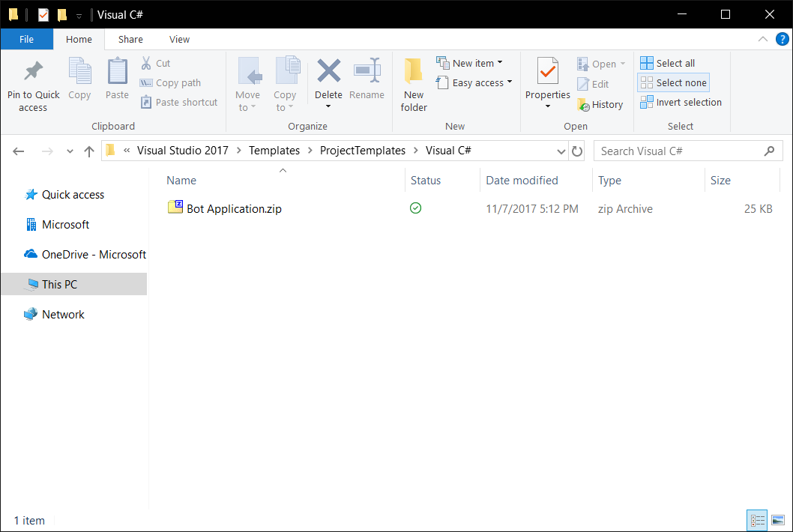793x532 pixels.
Task: Switch to the Share tab
Action: click(130, 39)
